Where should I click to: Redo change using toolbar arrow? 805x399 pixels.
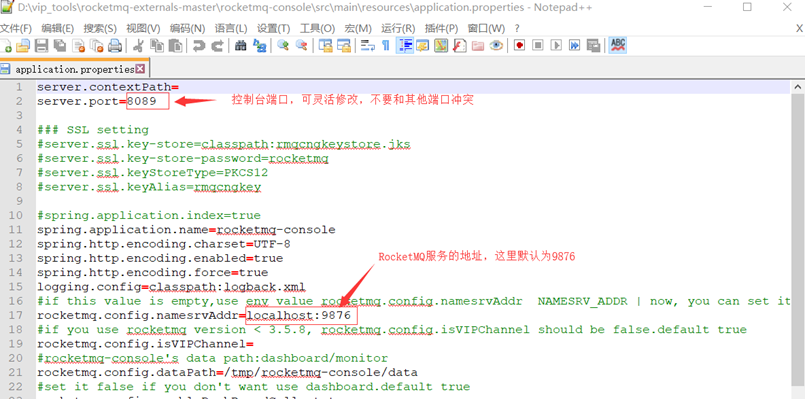(218, 46)
